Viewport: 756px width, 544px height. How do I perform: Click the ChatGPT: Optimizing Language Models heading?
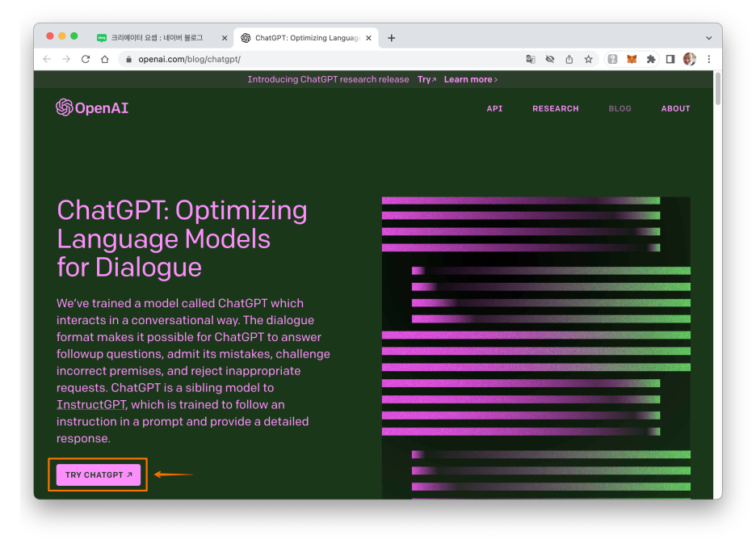point(183,238)
